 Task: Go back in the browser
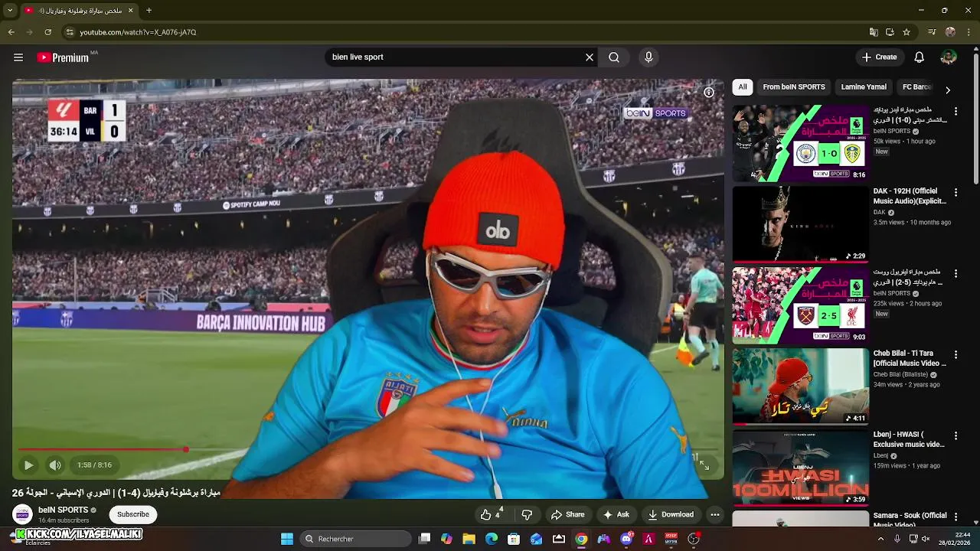pos(11,32)
